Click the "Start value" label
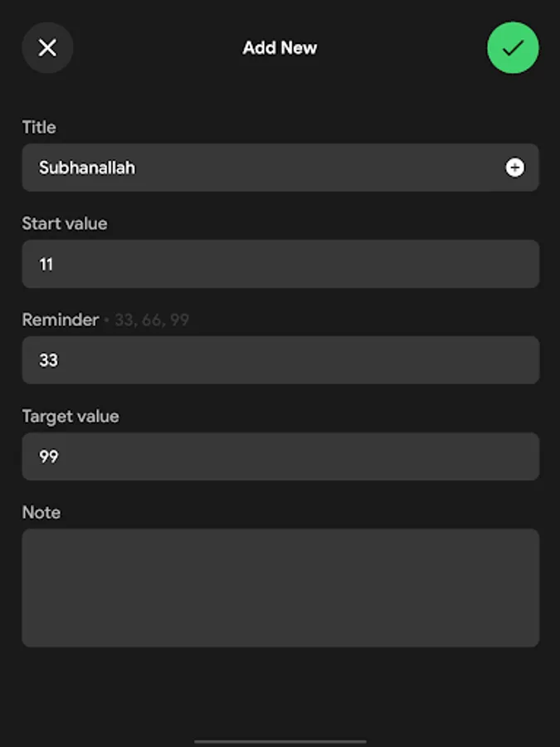The width and height of the screenshot is (560, 747). pyautogui.click(x=65, y=223)
